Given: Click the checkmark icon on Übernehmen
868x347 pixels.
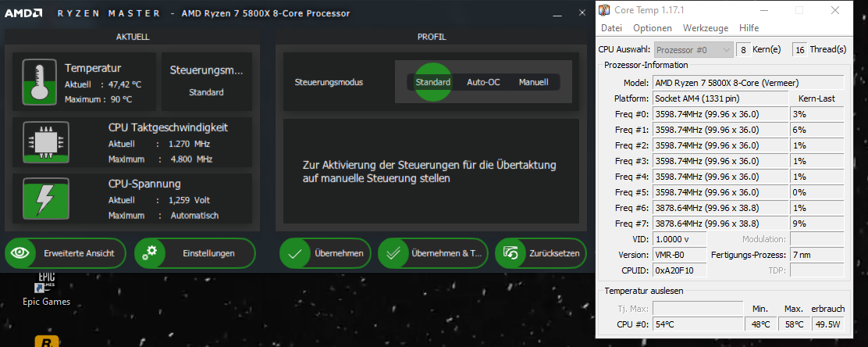Looking at the screenshot, I should 295,253.
